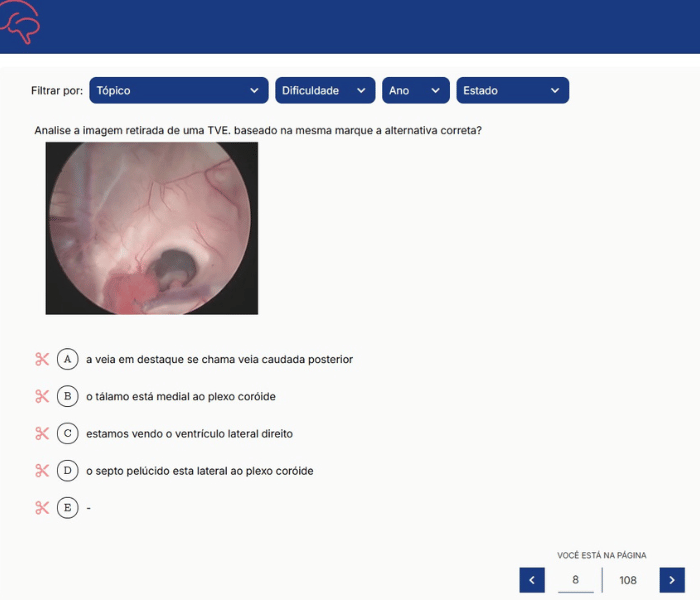Click the current page number field
This screenshot has width=700, height=600.
click(x=575, y=580)
